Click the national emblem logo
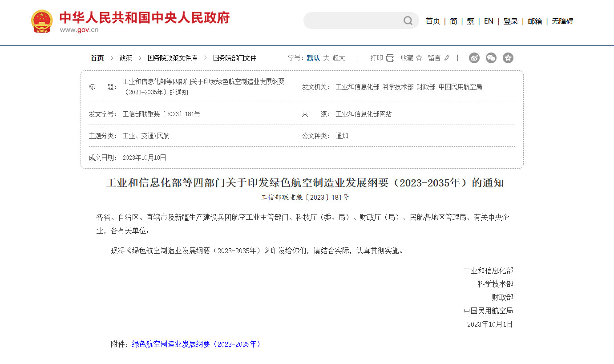 (x=42, y=21)
